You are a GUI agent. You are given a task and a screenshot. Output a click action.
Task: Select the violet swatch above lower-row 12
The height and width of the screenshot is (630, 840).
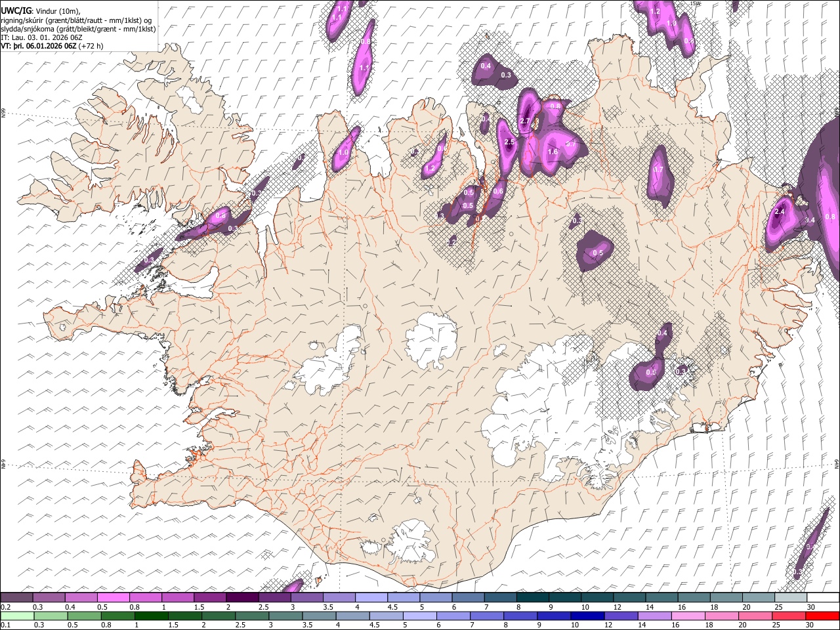point(621,616)
